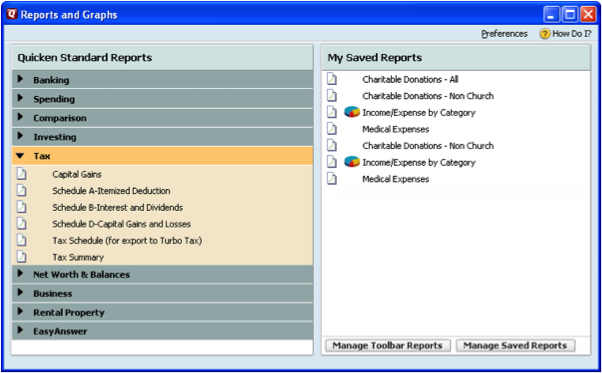602x373 pixels.
Task: Open the Preferences menu
Action: [504, 34]
